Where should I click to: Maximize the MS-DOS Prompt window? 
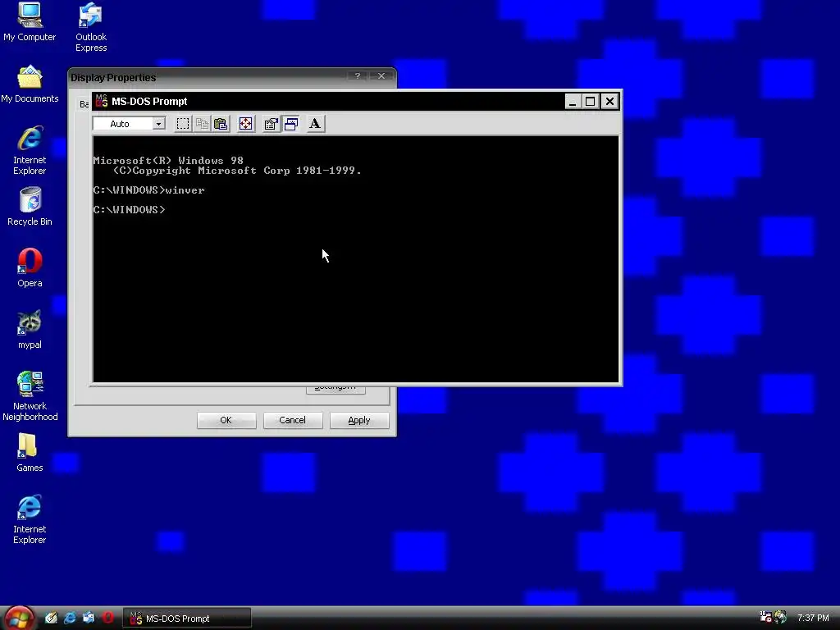(591, 101)
